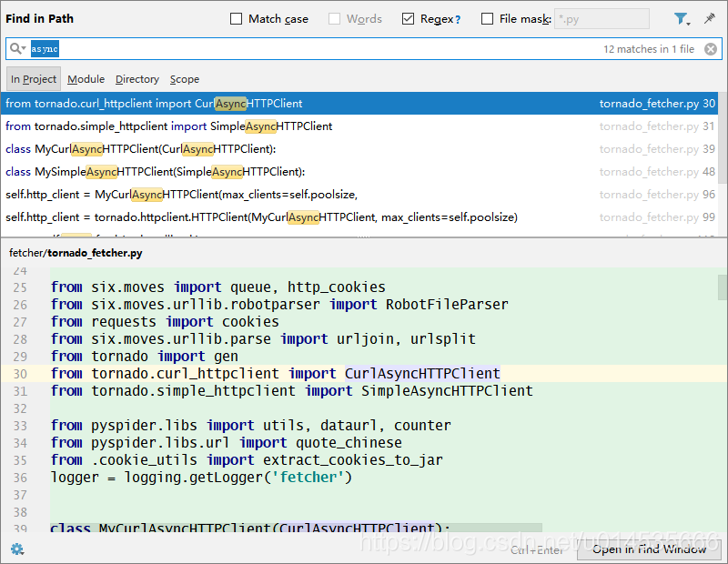Select the In Project tab
Image resolution: width=728 pixels, height=564 pixels.
[34, 79]
